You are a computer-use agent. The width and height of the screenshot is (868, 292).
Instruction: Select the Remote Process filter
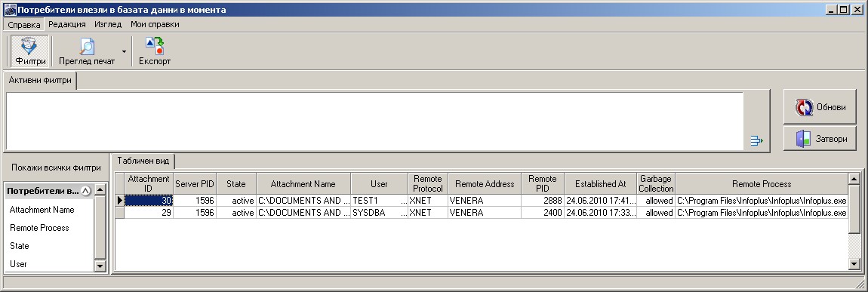pyautogui.click(x=39, y=228)
